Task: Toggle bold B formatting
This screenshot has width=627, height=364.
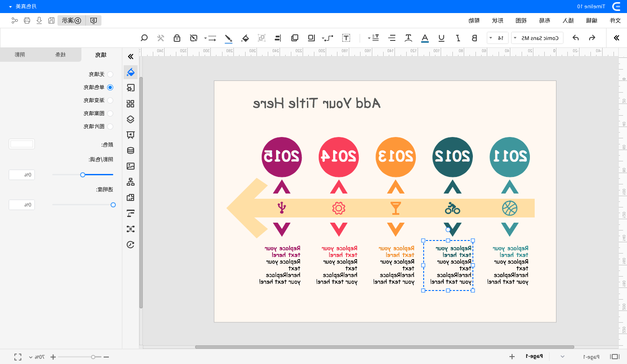Action: pos(474,38)
